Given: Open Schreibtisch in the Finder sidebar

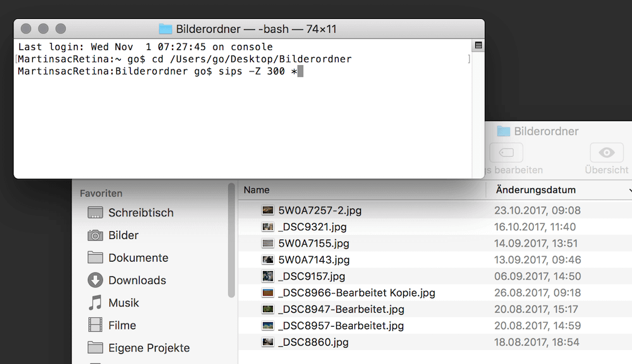Looking at the screenshot, I should point(131,212).
